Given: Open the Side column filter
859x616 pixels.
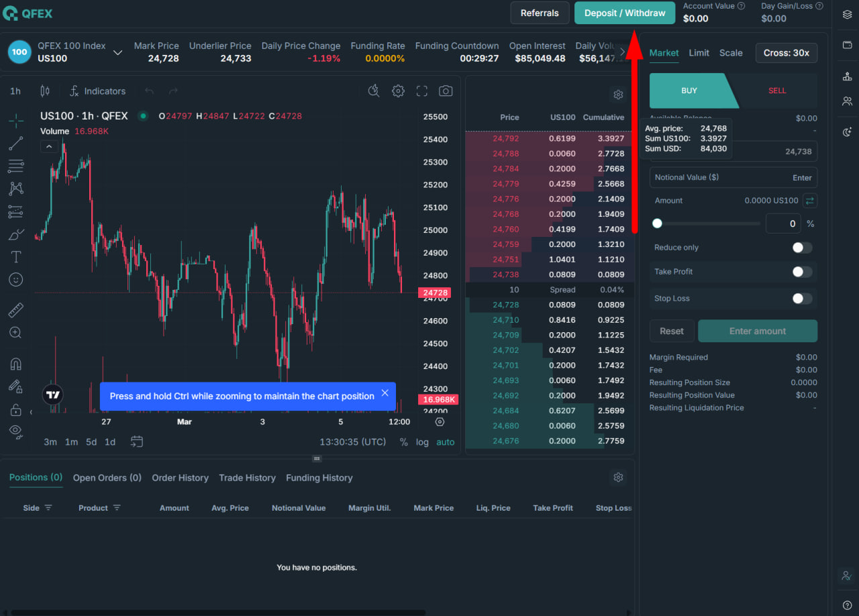Looking at the screenshot, I should tap(48, 508).
